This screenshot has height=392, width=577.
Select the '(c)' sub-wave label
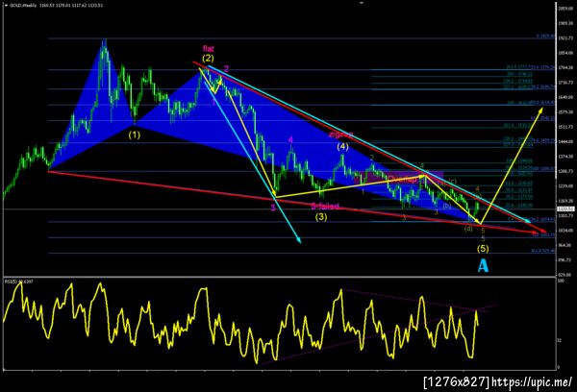pos(453,182)
